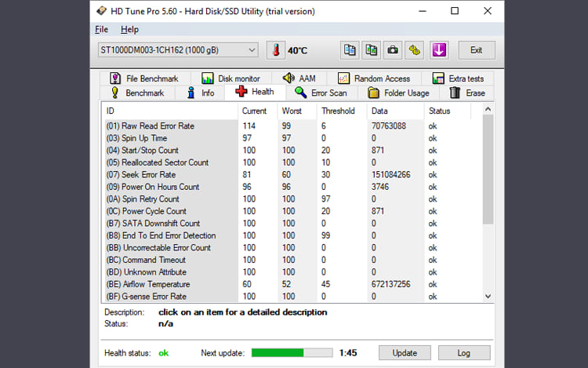The height and width of the screenshot is (368, 588).
Task: Open the Help menu
Action: pyautogui.click(x=129, y=29)
